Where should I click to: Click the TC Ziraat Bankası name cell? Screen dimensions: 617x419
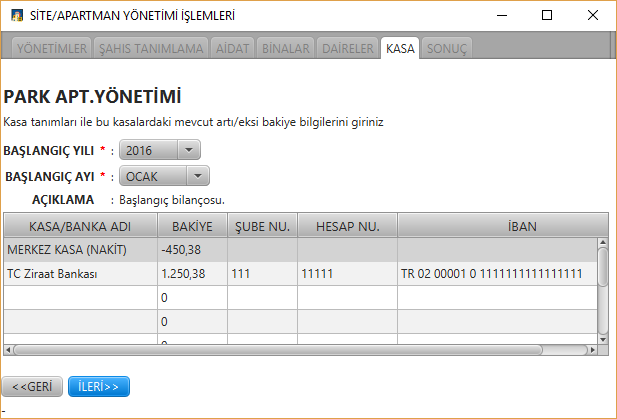[80, 273]
